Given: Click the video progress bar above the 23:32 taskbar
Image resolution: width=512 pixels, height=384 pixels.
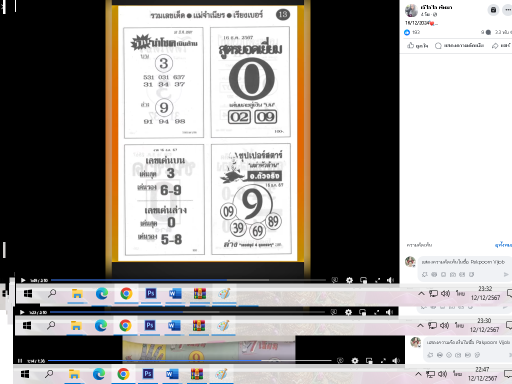Looking at the screenshot, I should [188, 280].
